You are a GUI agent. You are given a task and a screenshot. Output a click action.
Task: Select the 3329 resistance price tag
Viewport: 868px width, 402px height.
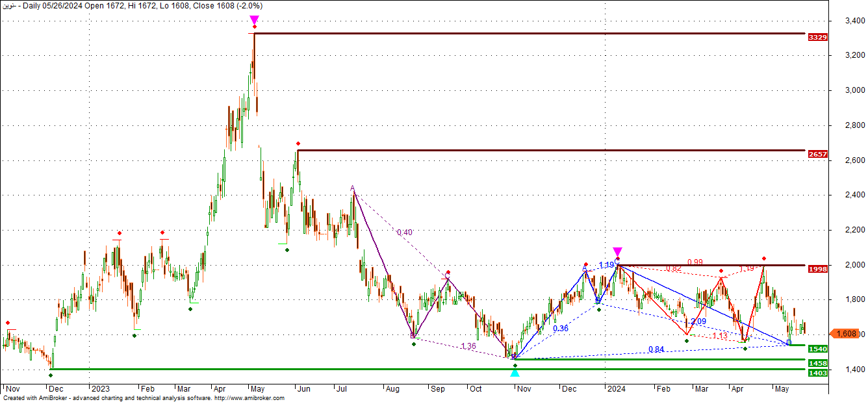tap(817, 37)
